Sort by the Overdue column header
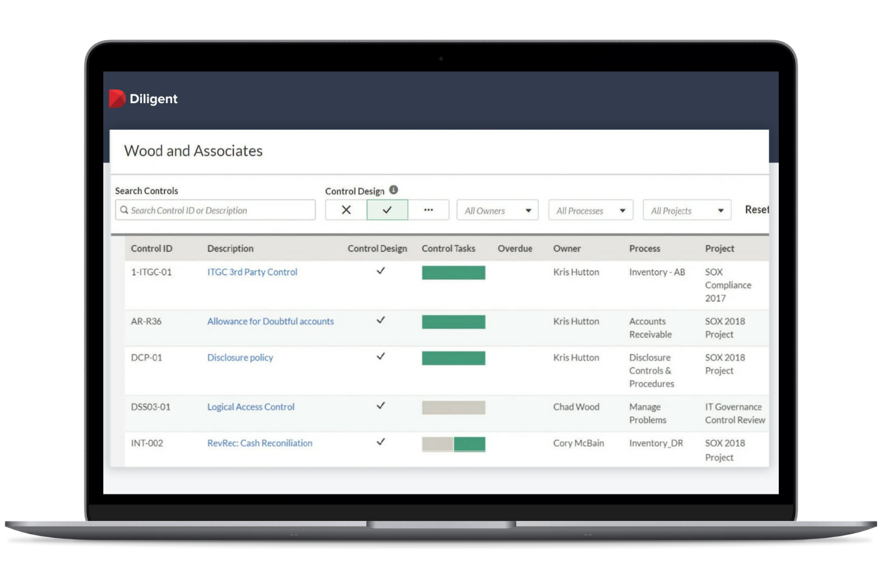This screenshot has height=588, width=882. 515,248
